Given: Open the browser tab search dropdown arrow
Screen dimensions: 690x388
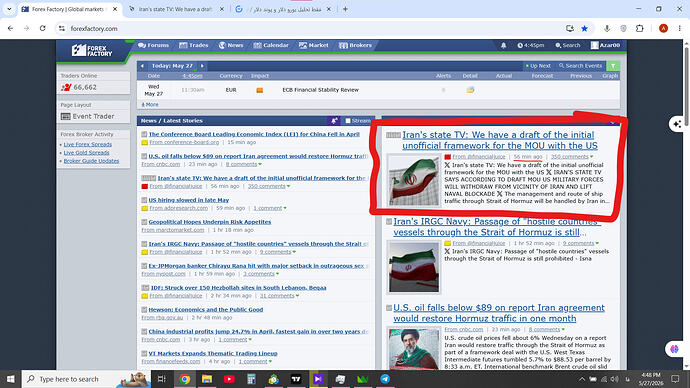Looking at the screenshot, I should 9,9.
